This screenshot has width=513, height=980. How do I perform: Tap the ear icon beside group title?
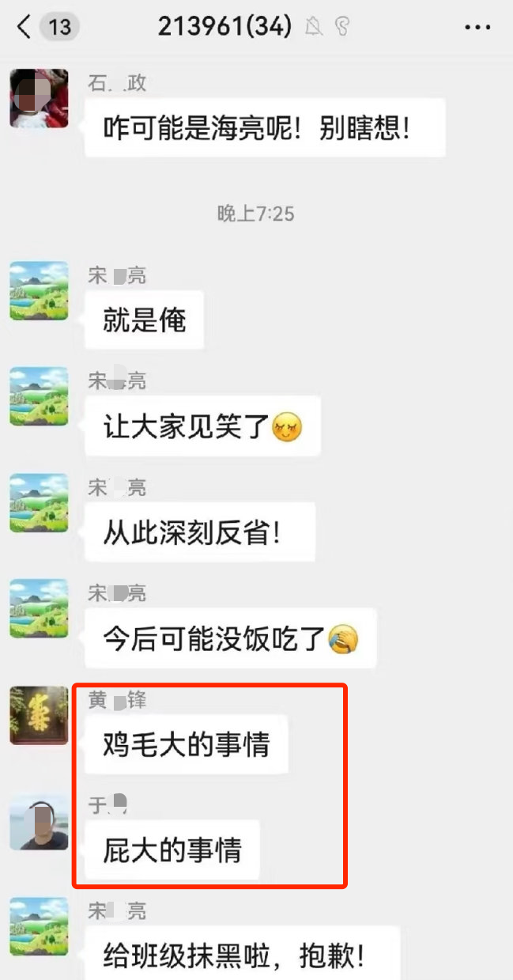coord(341,28)
